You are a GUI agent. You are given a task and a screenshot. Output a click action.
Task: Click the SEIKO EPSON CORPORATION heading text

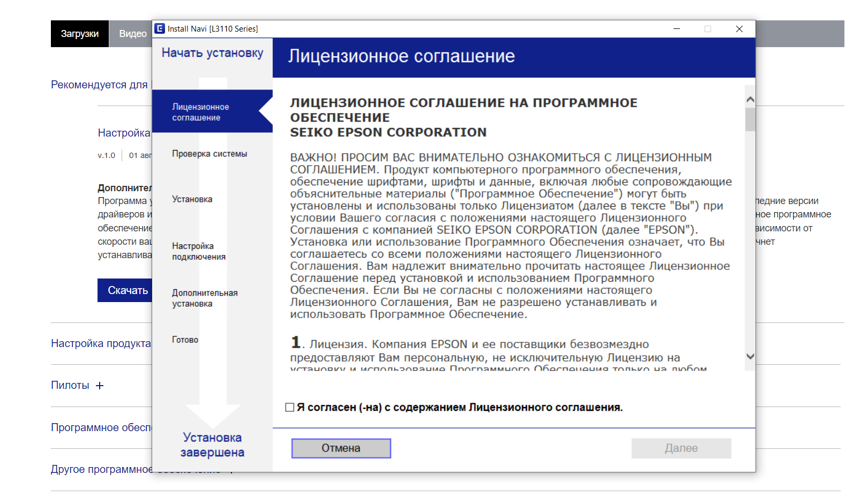coord(388,132)
